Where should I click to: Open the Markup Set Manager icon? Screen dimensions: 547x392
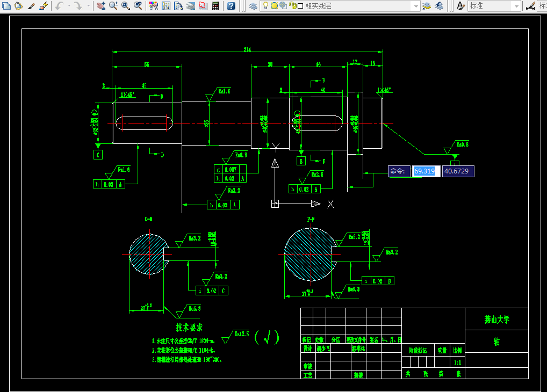pos(203,5)
